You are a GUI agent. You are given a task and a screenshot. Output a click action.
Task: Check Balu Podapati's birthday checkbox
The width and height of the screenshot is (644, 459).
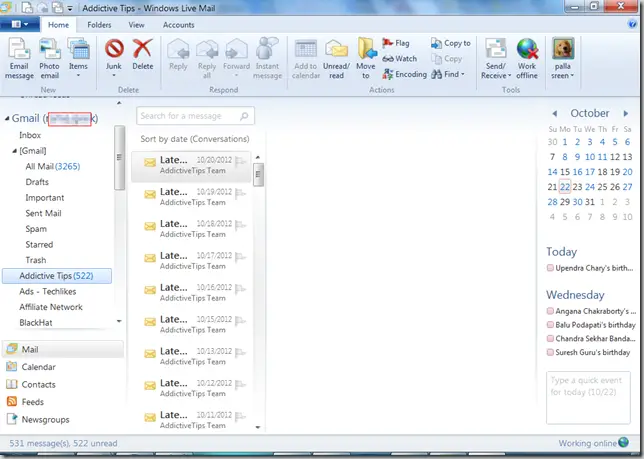(x=550, y=325)
